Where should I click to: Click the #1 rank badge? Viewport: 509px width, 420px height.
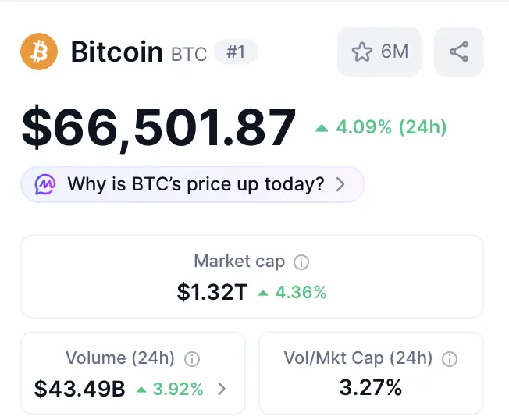tap(236, 52)
